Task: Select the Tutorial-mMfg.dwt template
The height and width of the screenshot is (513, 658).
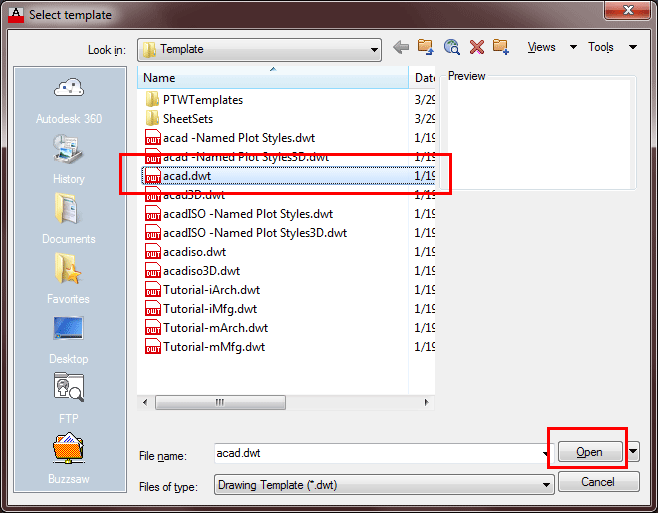Action: (214, 347)
